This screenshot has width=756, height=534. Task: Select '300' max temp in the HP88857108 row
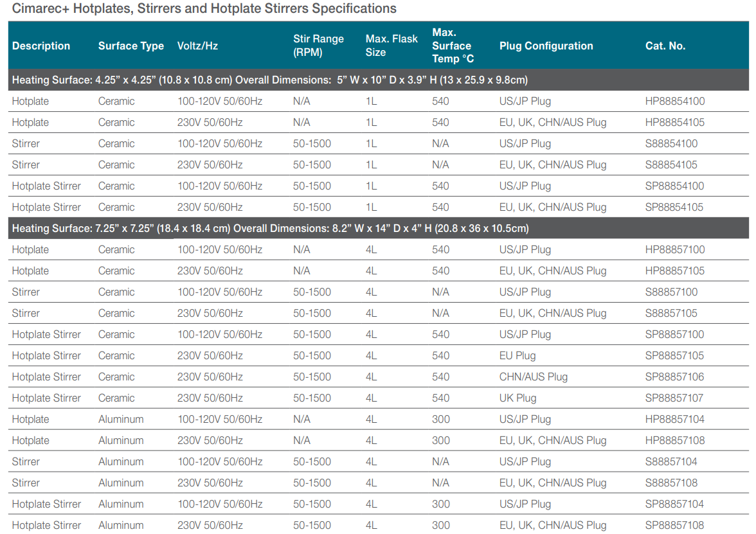pyautogui.click(x=441, y=441)
